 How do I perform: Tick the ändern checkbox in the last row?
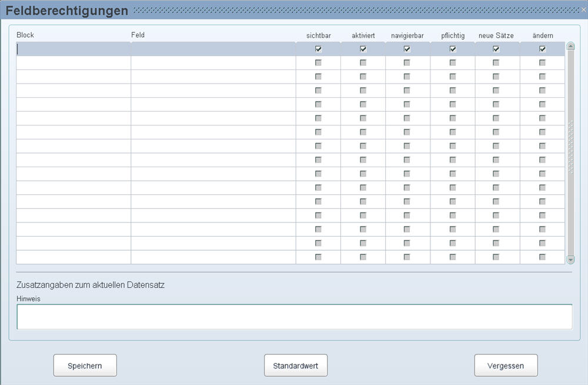[x=542, y=257]
